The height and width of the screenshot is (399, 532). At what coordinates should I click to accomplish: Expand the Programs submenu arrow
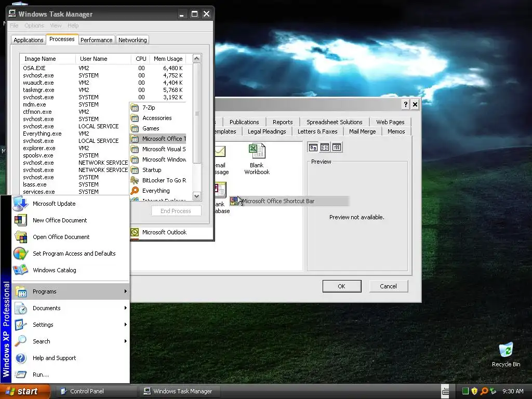[126, 291]
